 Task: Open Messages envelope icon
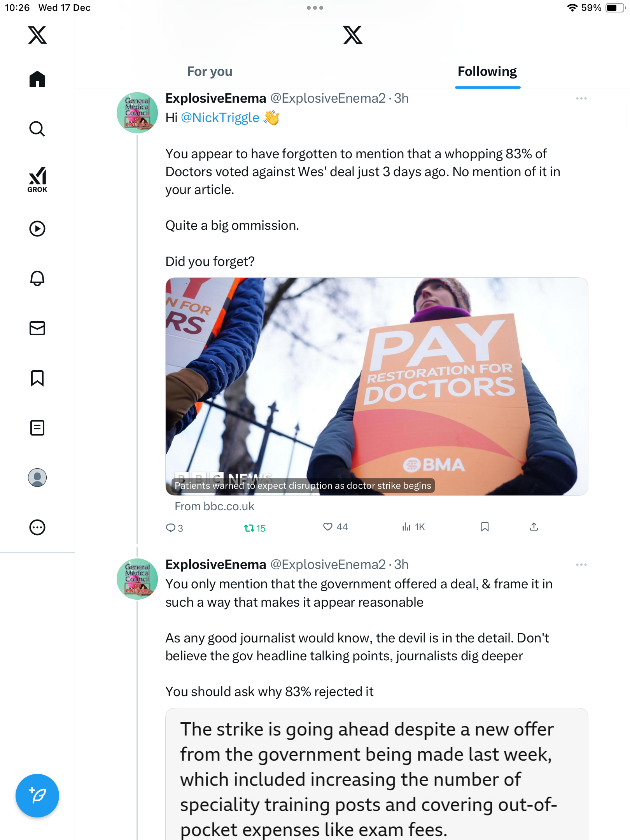point(37,328)
